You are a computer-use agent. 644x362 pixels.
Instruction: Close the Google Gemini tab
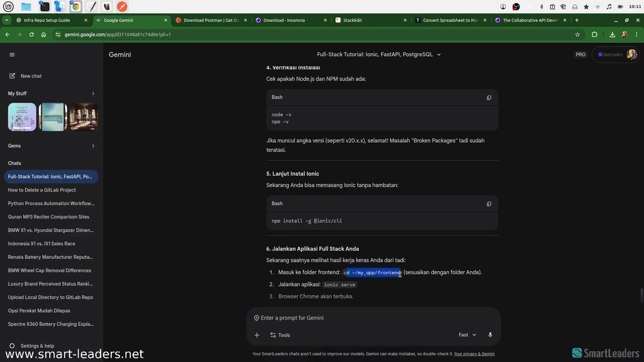click(166, 20)
